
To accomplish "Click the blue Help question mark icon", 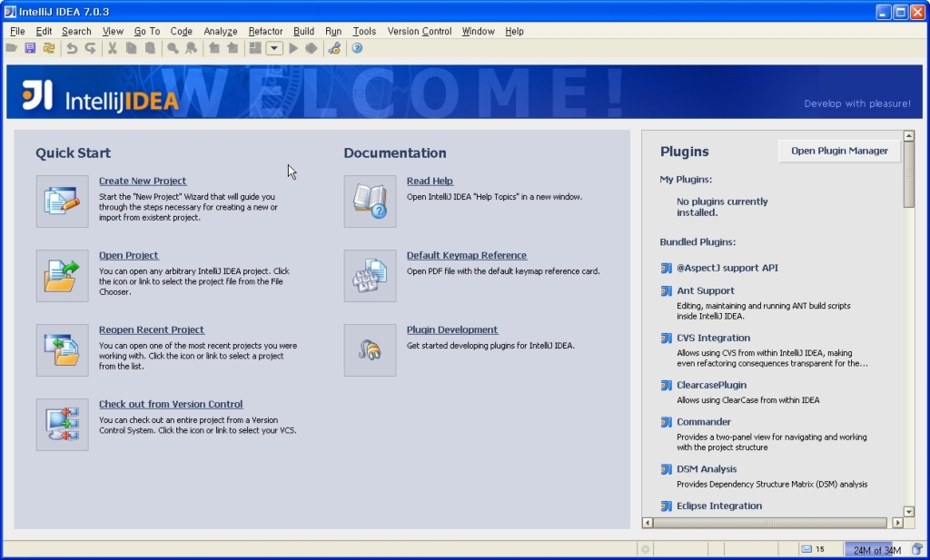I will coord(357,48).
